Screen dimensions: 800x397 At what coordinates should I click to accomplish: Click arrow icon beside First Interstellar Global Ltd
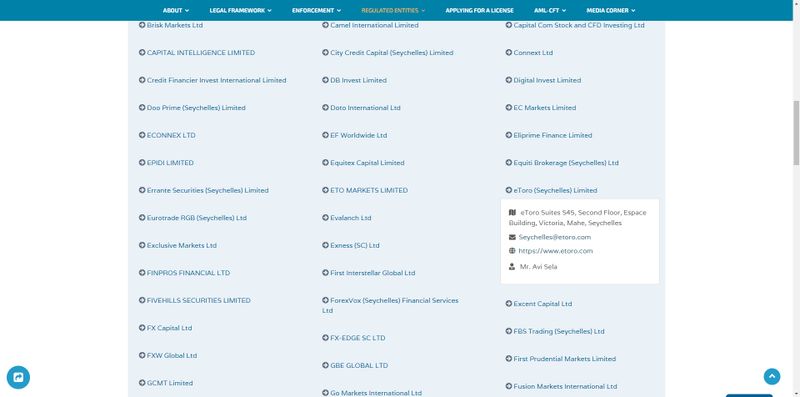coord(326,273)
